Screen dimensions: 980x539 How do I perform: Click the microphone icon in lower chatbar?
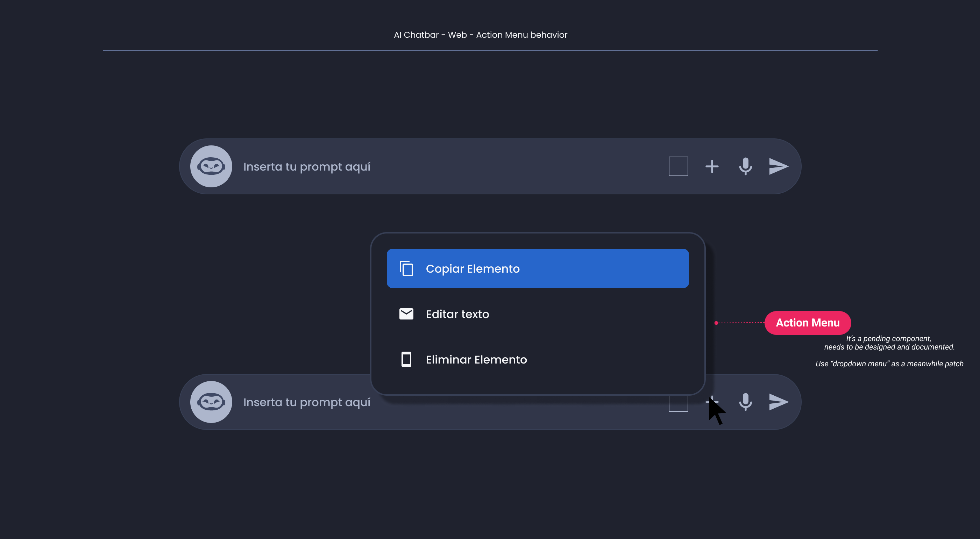click(x=745, y=402)
